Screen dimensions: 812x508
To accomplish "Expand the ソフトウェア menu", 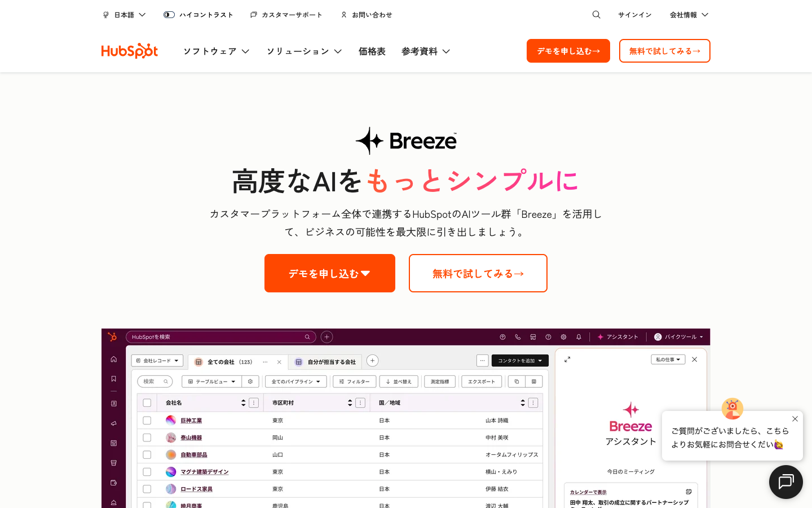I will coord(216,51).
